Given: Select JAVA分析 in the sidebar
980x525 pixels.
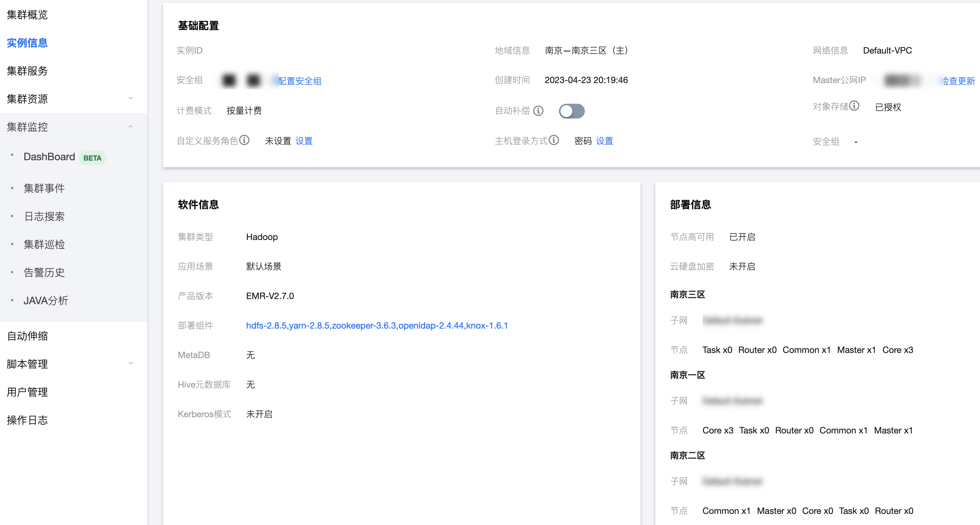Looking at the screenshot, I should point(46,301).
